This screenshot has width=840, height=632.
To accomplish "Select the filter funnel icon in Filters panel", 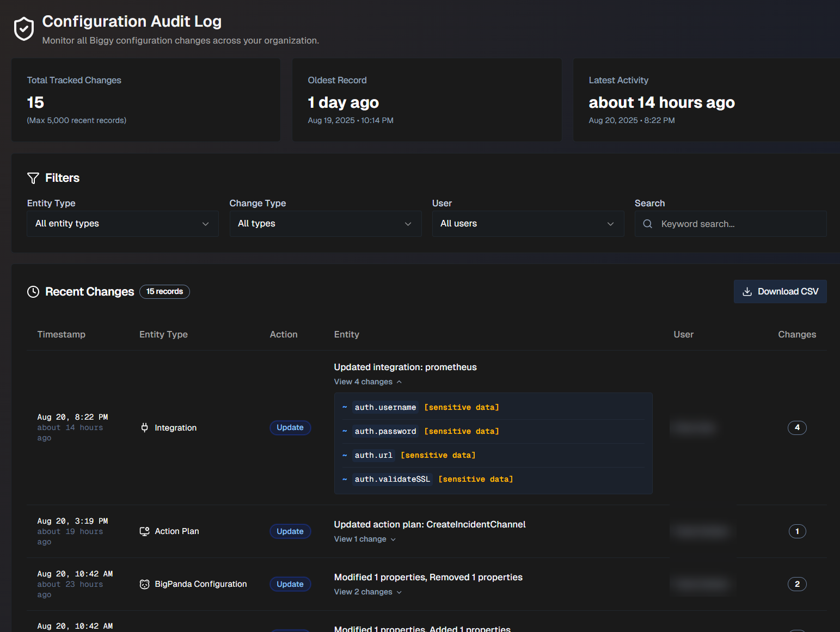I will pyautogui.click(x=33, y=178).
